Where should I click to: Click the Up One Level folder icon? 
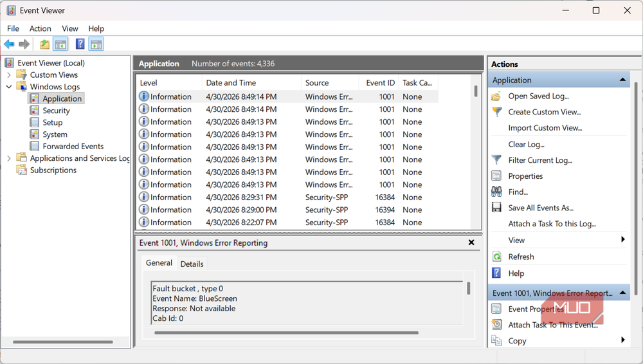coord(44,44)
